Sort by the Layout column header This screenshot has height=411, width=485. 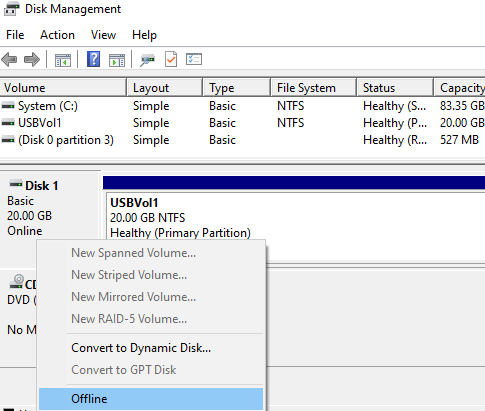[x=164, y=88]
